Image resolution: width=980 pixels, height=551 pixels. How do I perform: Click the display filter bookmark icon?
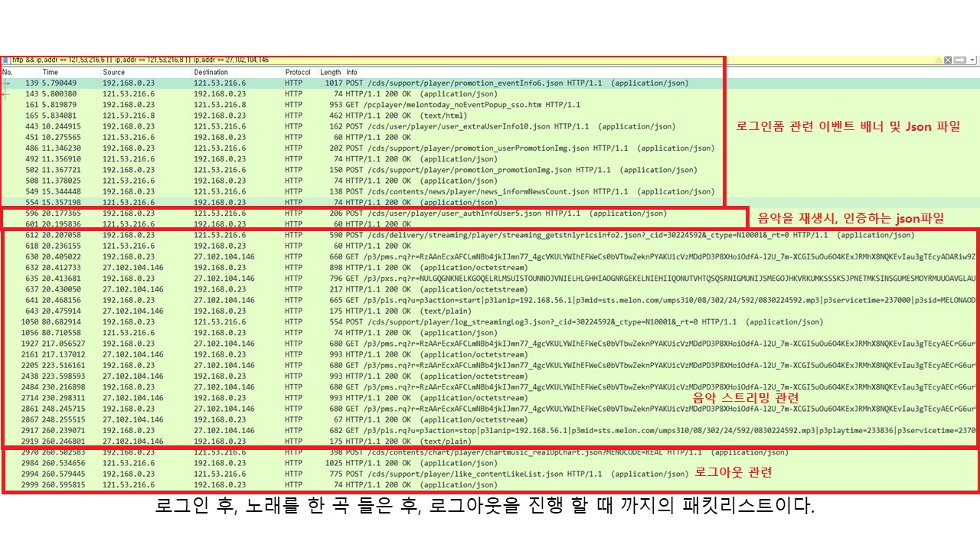[x=5, y=60]
